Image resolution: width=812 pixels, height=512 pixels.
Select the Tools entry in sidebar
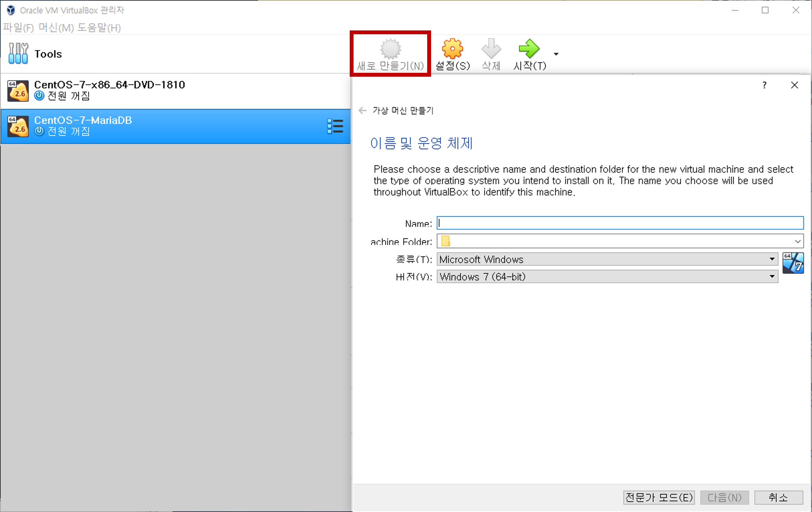(x=175, y=54)
